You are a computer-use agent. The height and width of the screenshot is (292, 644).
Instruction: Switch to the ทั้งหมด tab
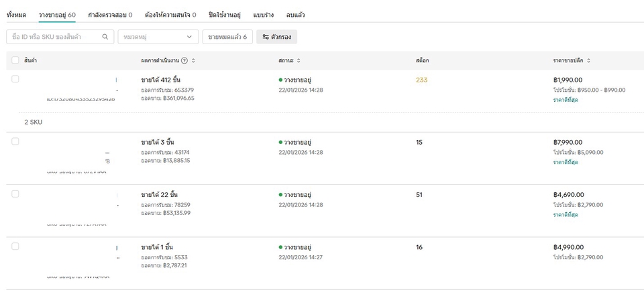[x=16, y=14]
